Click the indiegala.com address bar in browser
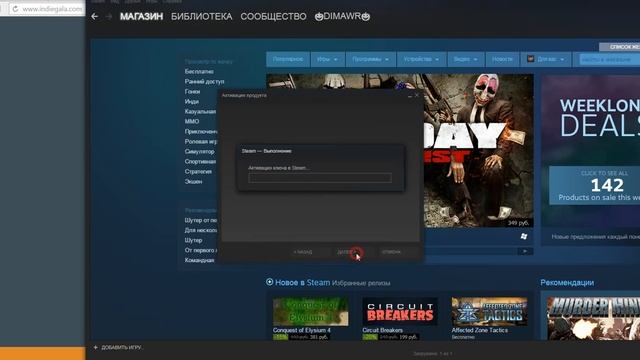Screen dimensions: 640x360 (52, 9)
